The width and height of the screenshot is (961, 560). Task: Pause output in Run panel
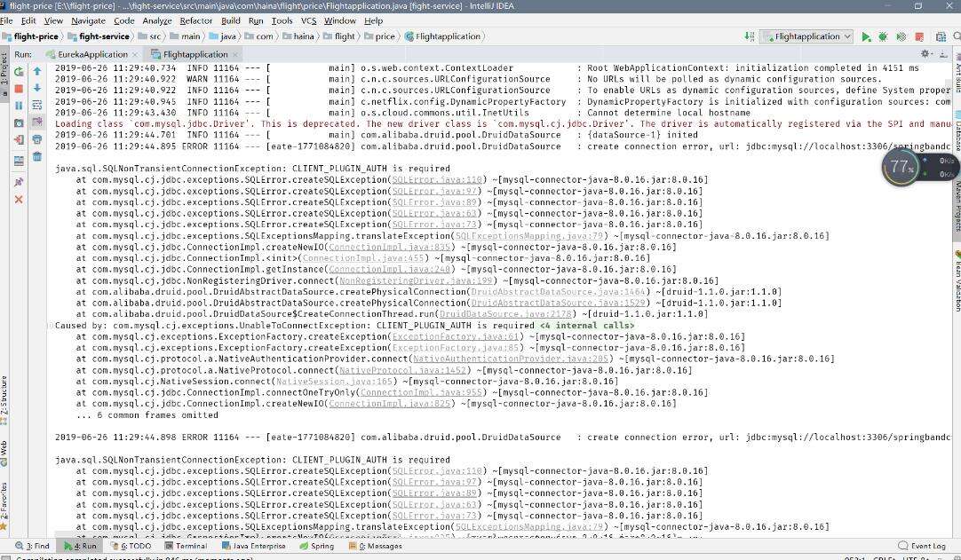coord(19,106)
